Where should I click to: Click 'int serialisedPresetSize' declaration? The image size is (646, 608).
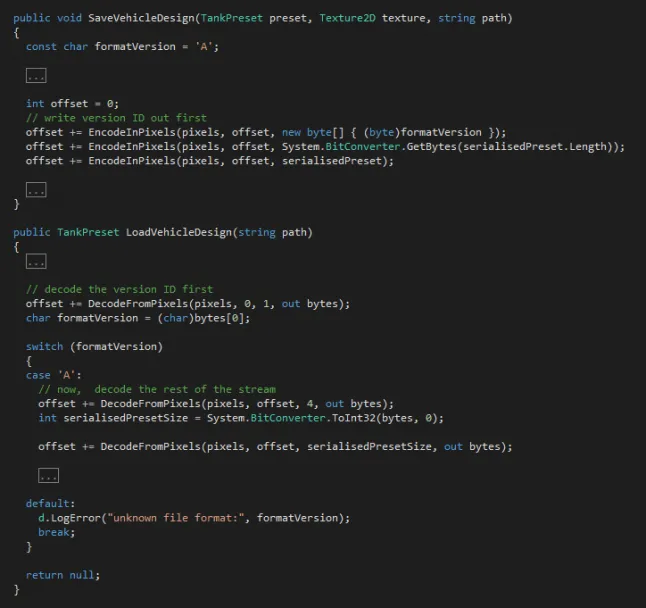tap(113, 418)
